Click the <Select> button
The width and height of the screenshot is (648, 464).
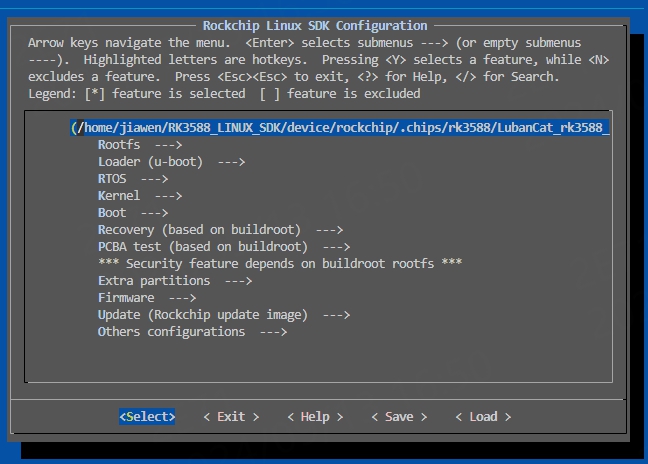pos(147,416)
